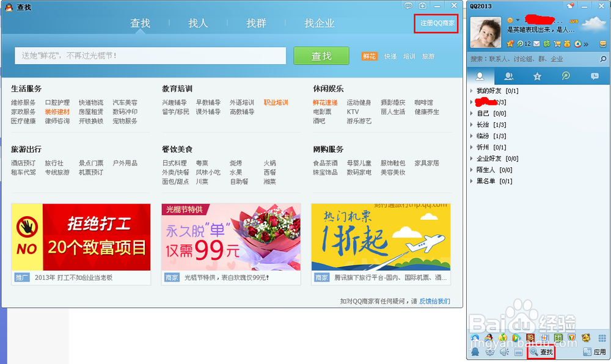The image size is (611, 364).
Task: Click 注册QQ商家 link
Action: click(437, 23)
